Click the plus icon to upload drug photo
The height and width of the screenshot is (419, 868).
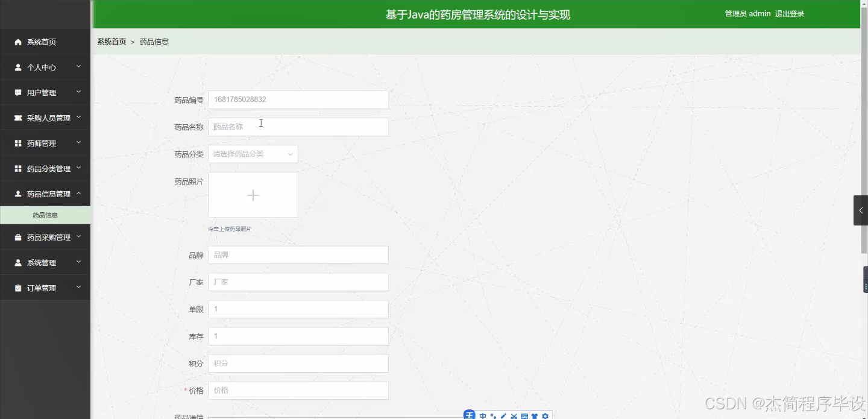(x=253, y=194)
